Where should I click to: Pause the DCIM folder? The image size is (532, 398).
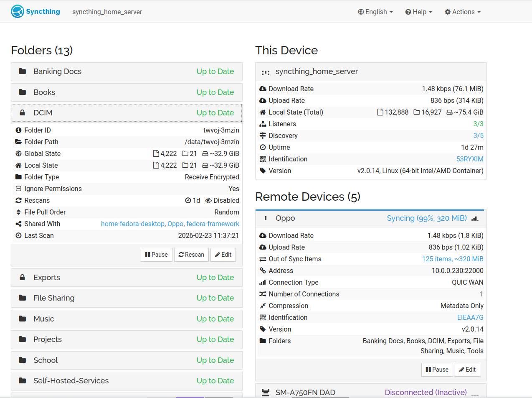pyautogui.click(x=157, y=255)
